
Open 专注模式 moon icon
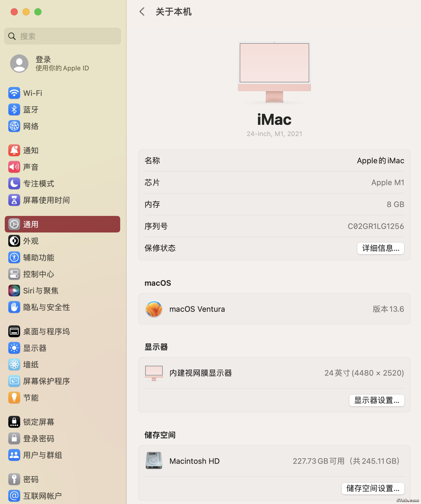tap(14, 184)
